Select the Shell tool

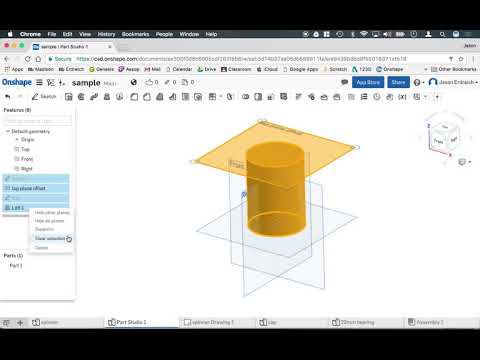click(185, 97)
